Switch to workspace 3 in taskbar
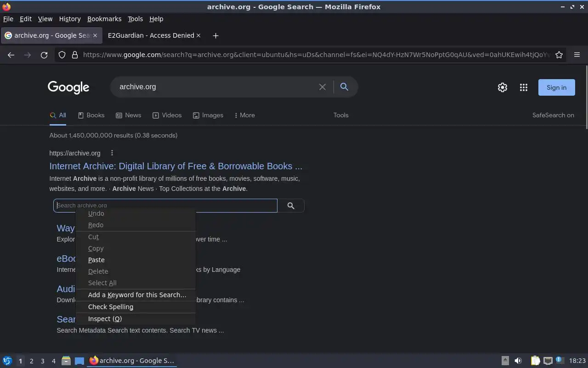 pyautogui.click(x=42, y=361)
